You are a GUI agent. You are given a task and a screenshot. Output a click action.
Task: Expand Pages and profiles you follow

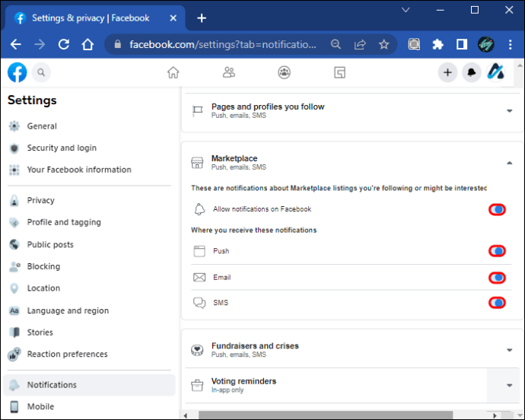click(509, 111)
